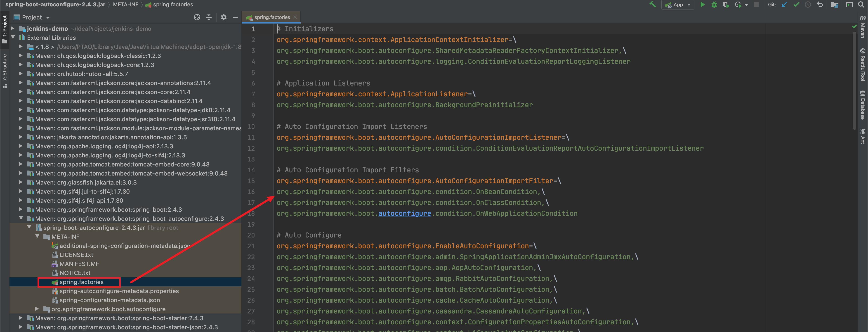Expand the < 1.8 > JDK node

click(x=21, y=47)
